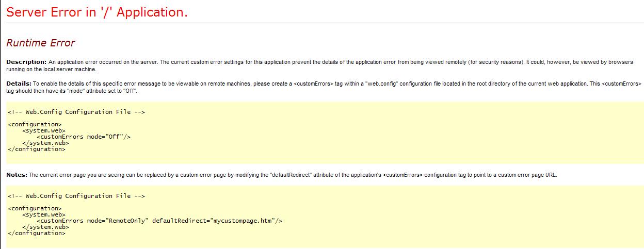
Task: Click the bold "Notes:" label
Action: click(17, 175)
